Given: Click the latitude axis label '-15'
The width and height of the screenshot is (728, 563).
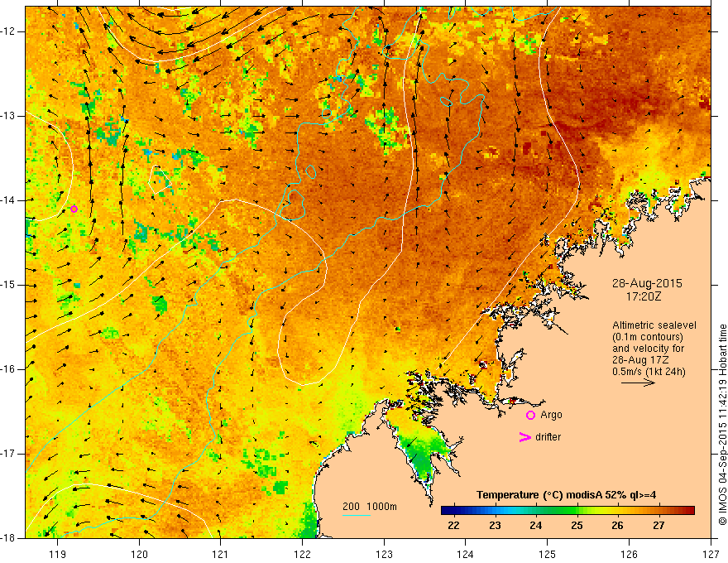Looking at the screenshot, I should tap(8, 285).
